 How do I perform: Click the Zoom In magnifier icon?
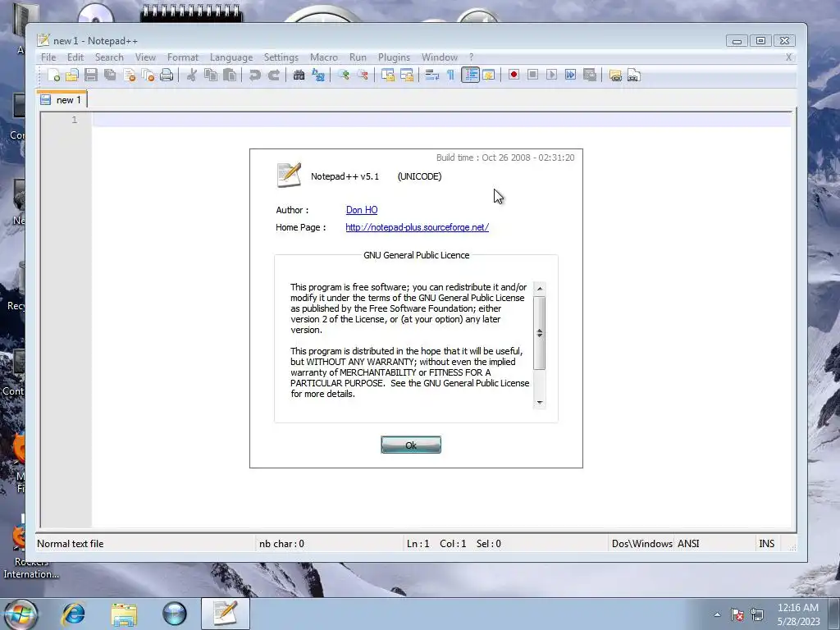pos(344,75)
